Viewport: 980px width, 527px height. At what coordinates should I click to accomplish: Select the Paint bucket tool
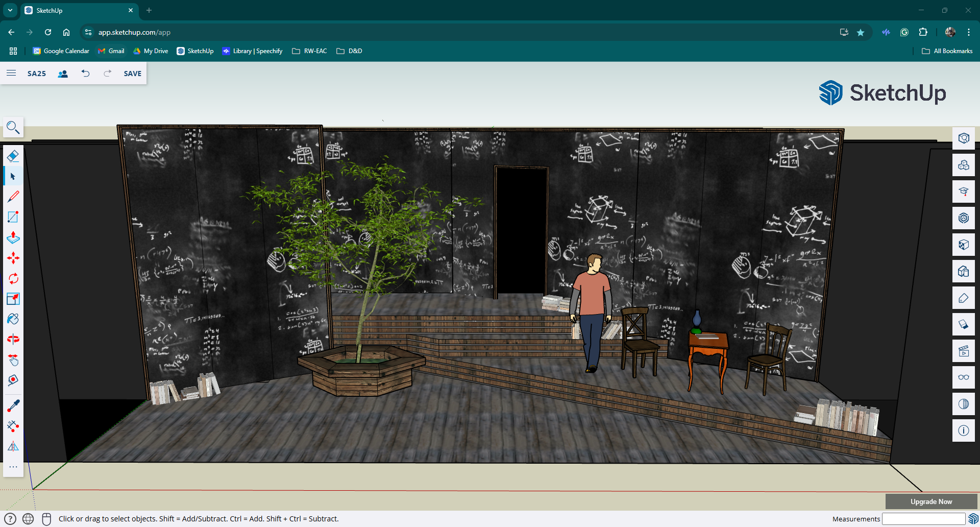13,319
